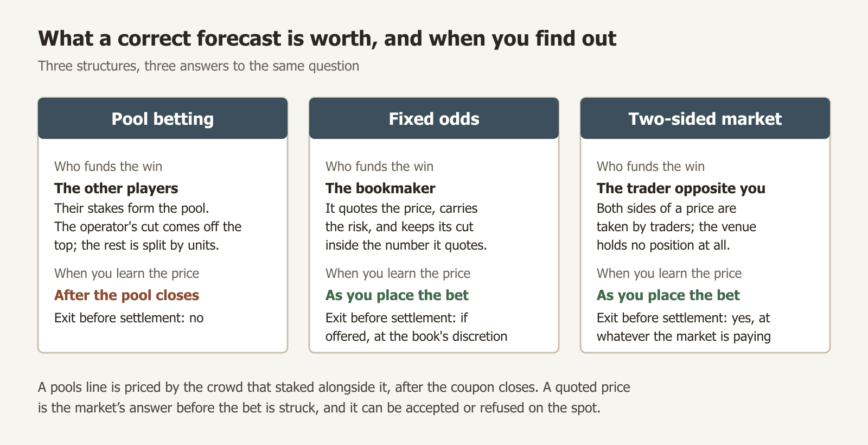This screenshot has height=445, width=868.
Task: Click 'As you place the bet' under Two-sided market
Action: pos(668,295)
